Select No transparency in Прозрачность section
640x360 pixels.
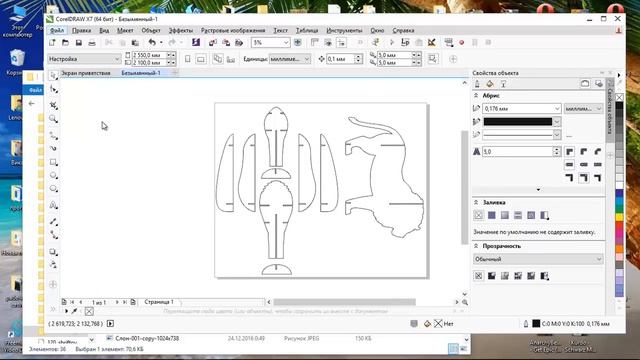click(479, 276)
